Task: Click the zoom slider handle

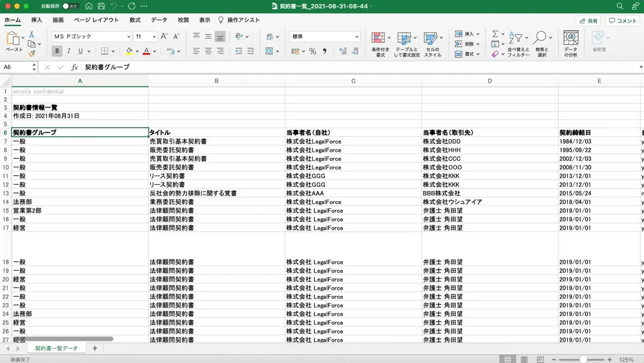Action: 583,359
